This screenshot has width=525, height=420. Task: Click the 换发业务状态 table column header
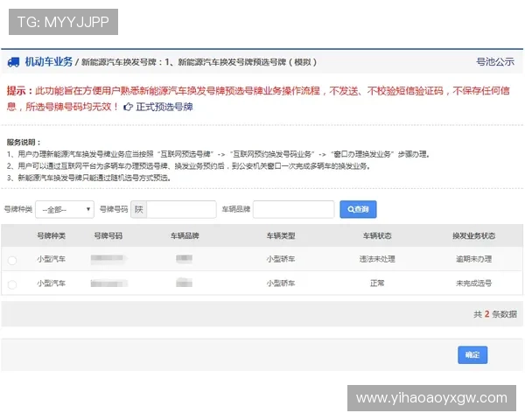[473, 235]
